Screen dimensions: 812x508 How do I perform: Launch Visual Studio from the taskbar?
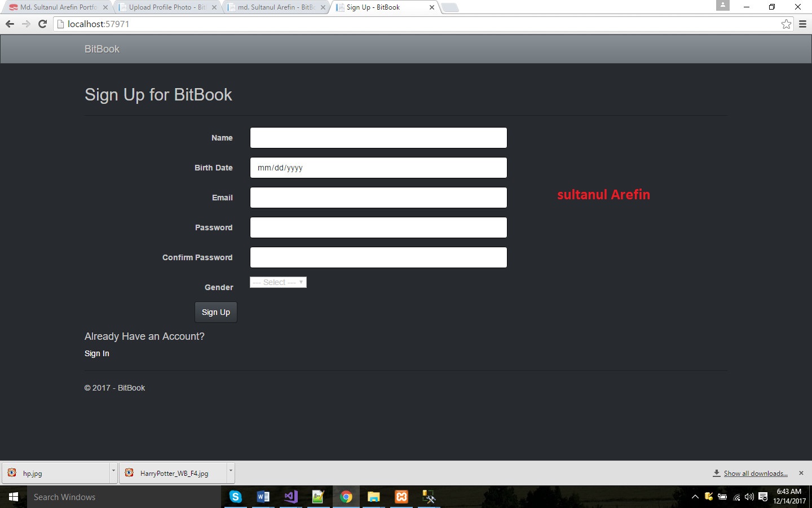point(290,497)
